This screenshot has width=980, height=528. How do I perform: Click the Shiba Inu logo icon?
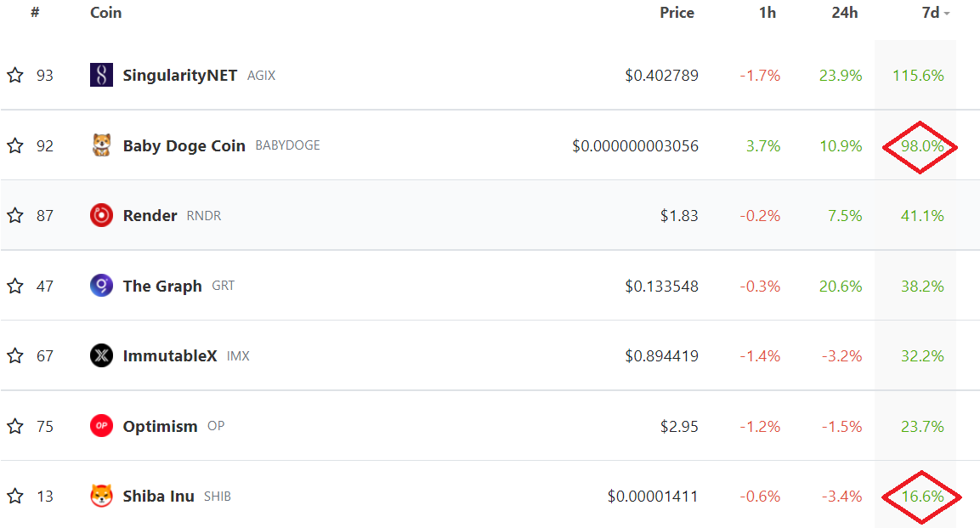pyautogui.click(x=100, y=496)
